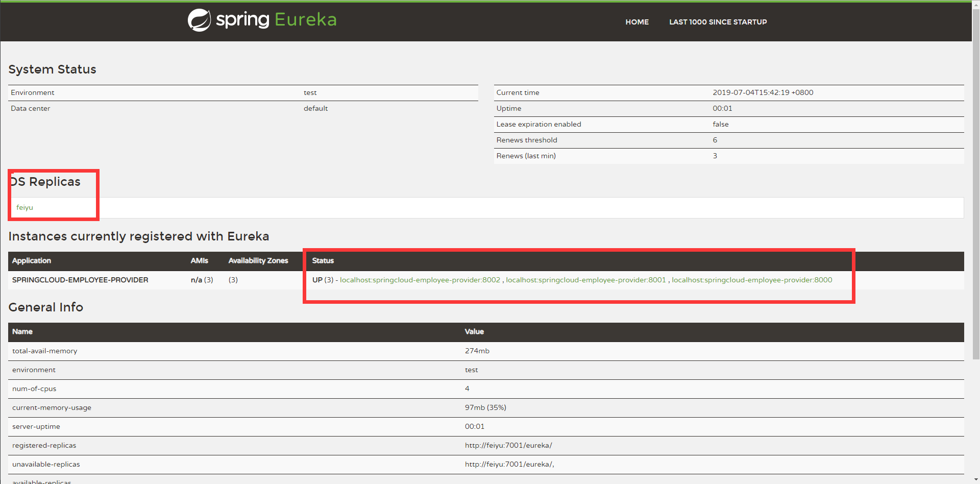Select SPRINGCLOUD-EMPLOYEE-PROVIDER application name
The width and height of the screenshot is (980, 484).
[x=80, y=280]
